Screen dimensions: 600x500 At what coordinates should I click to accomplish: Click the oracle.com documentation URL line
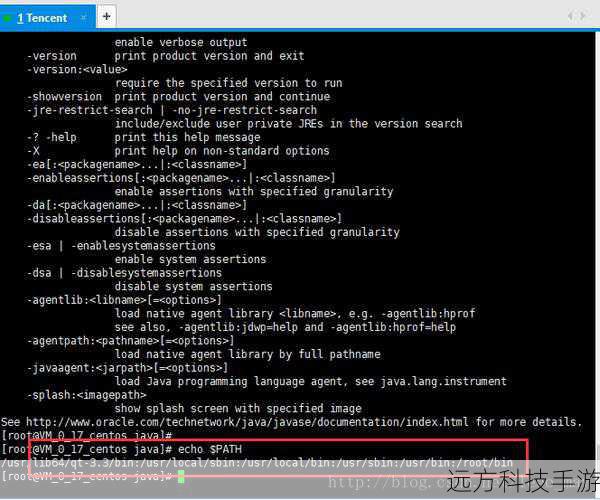point(291,422)
